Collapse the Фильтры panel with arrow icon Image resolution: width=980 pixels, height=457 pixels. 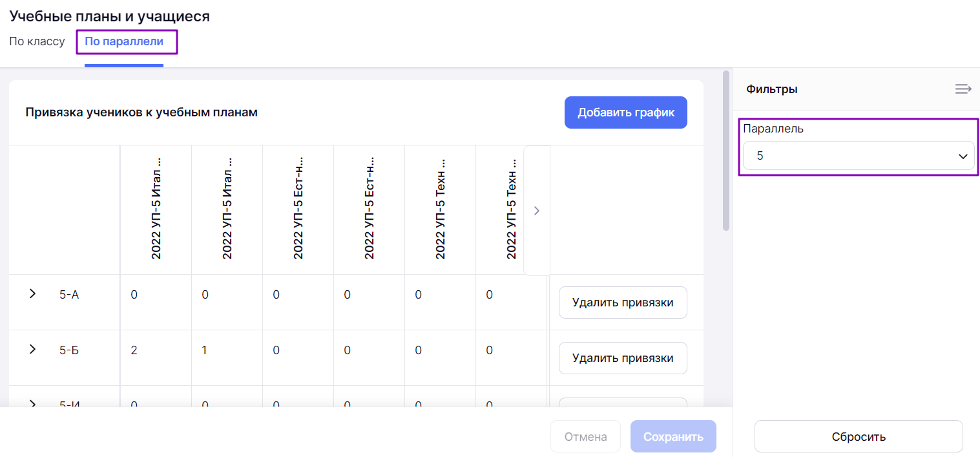pos(963,89)
